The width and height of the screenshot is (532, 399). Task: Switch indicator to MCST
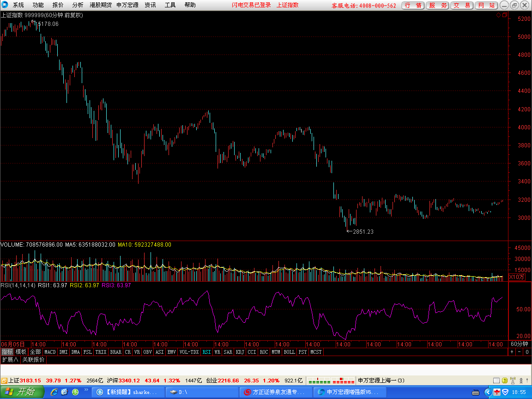click(x=316, y=352)
